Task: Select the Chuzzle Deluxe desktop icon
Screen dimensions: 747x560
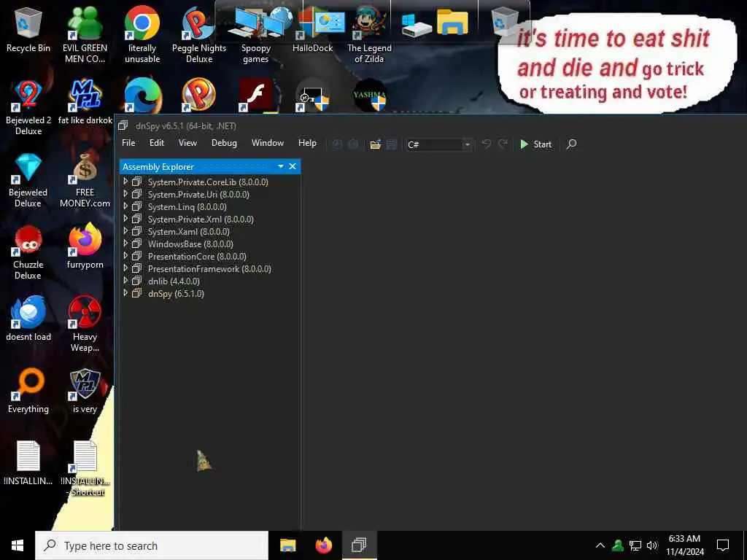Action: tap(28, 252)
